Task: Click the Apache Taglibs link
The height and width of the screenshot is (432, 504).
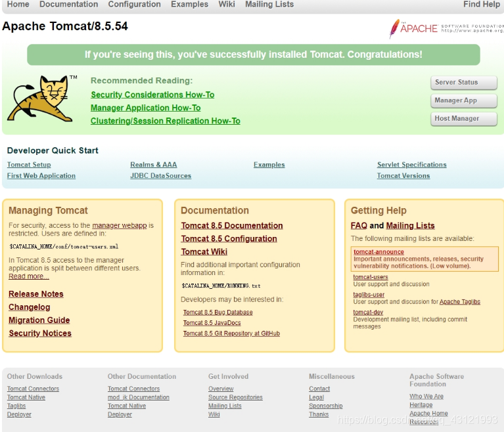Action: pos(459,302)
